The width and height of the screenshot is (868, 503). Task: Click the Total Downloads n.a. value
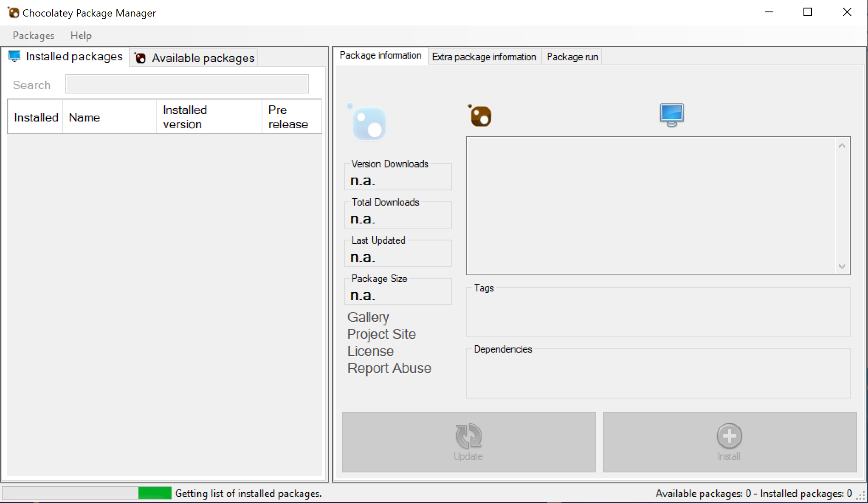(362, 219)
